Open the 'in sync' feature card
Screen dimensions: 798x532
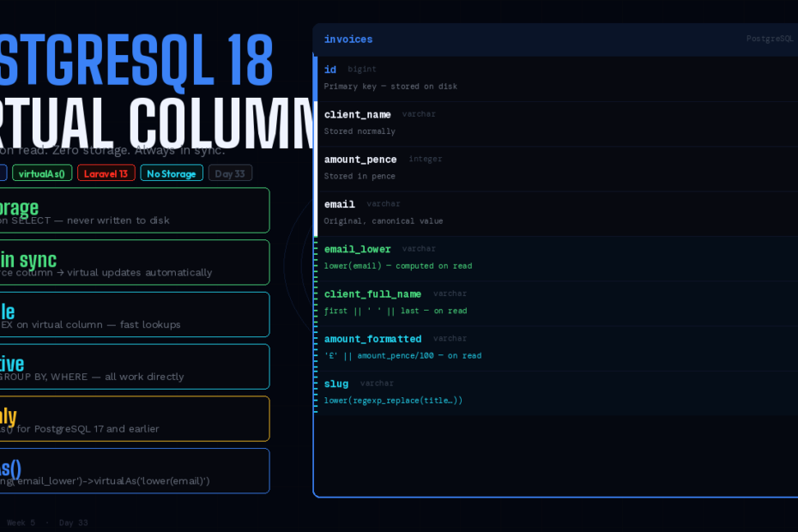tap(134, 263)
